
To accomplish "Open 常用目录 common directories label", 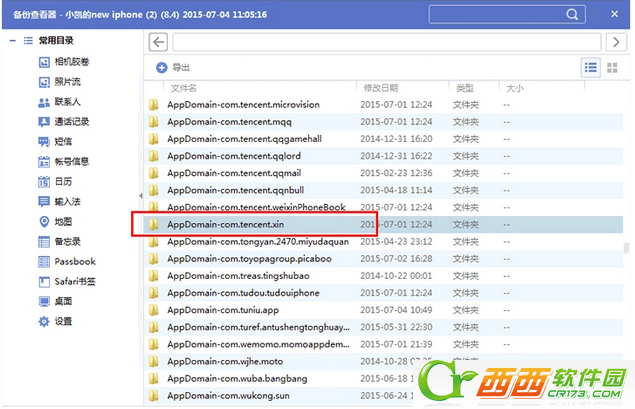I will (x=56, y=40).
